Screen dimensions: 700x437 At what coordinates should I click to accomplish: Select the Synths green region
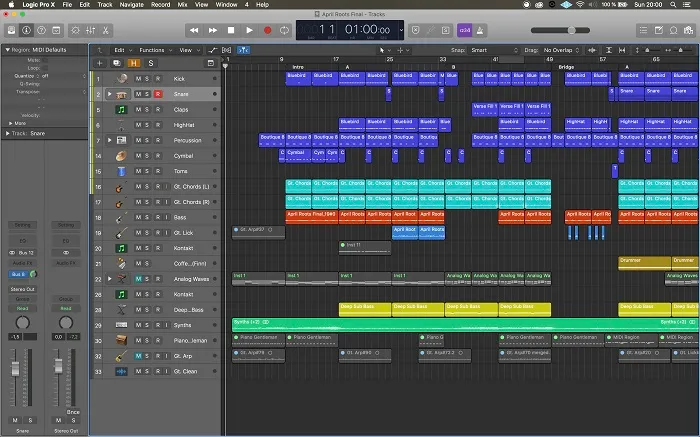coord(465,325)
